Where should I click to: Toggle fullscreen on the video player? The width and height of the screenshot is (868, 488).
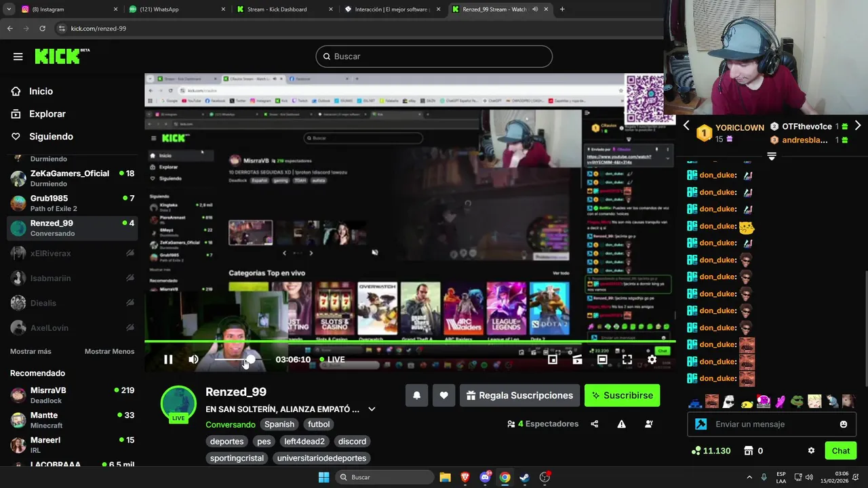pos(627,360)
